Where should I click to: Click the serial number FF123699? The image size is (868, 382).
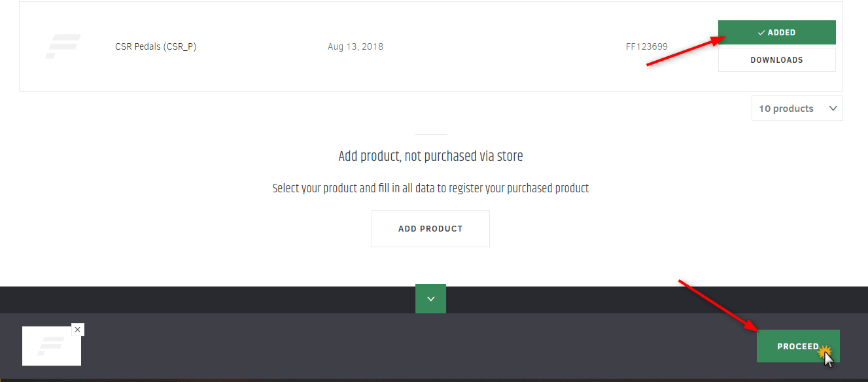pos(646,46)
